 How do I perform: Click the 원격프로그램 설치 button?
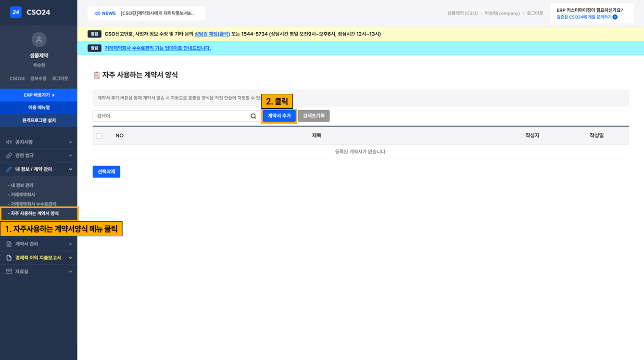[38, 120]
